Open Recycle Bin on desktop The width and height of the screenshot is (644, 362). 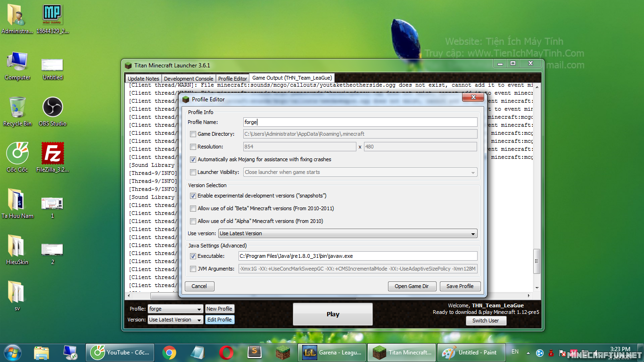(x=17, y=108)
